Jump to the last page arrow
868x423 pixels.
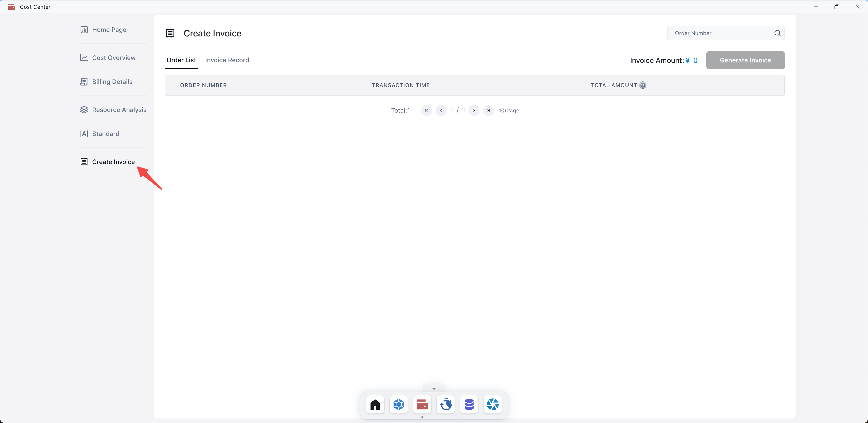[488, 110]
